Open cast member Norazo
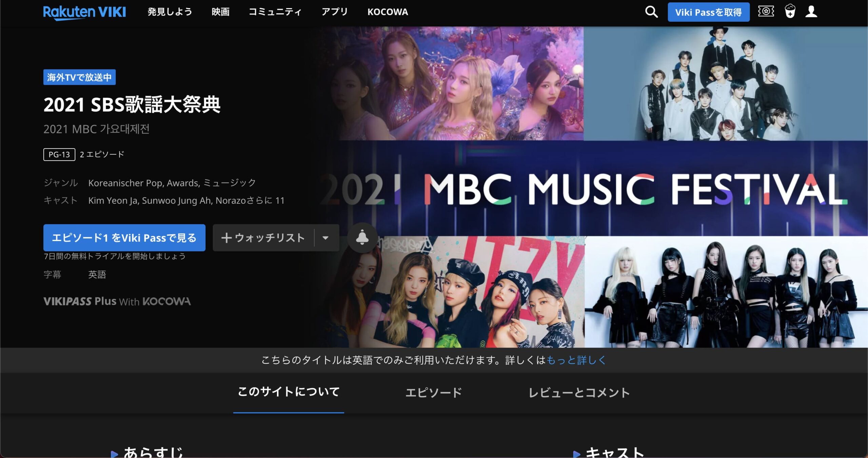The image size is (868, 458). click(x=231, y=201)
